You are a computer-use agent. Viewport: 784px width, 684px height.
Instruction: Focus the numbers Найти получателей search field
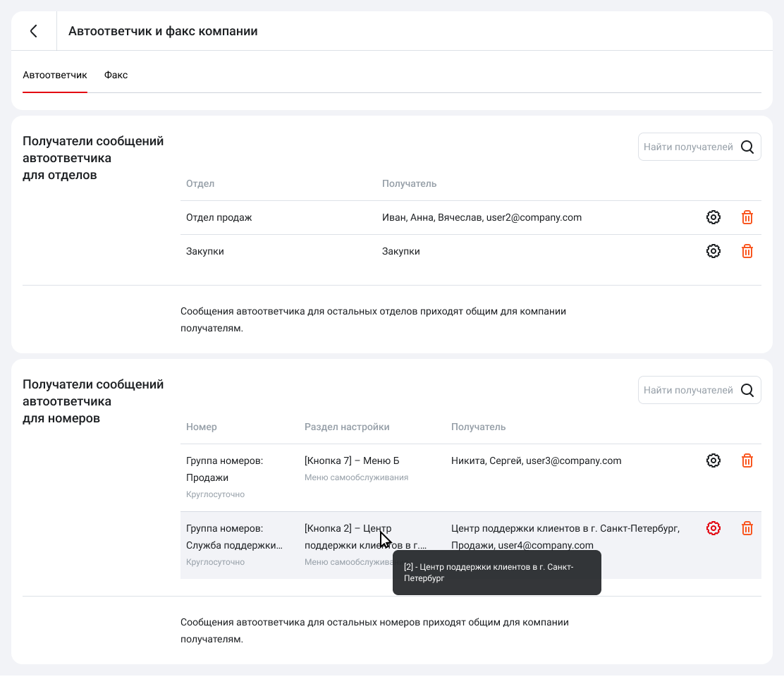[x=687, y=390]
